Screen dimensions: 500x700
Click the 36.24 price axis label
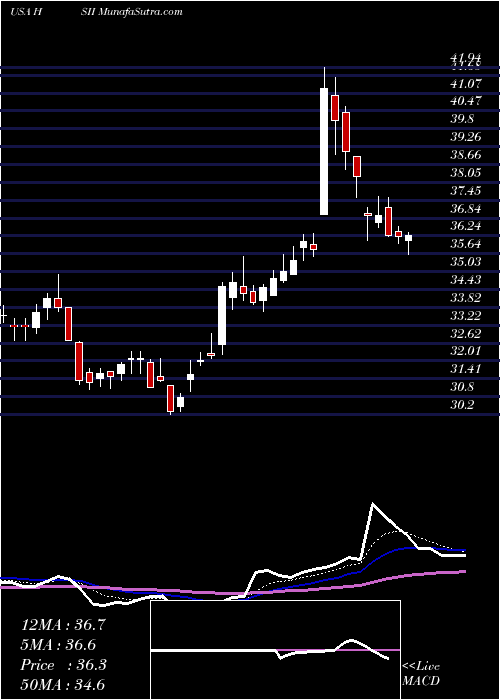pyautogui.click(x=465, y=226)
